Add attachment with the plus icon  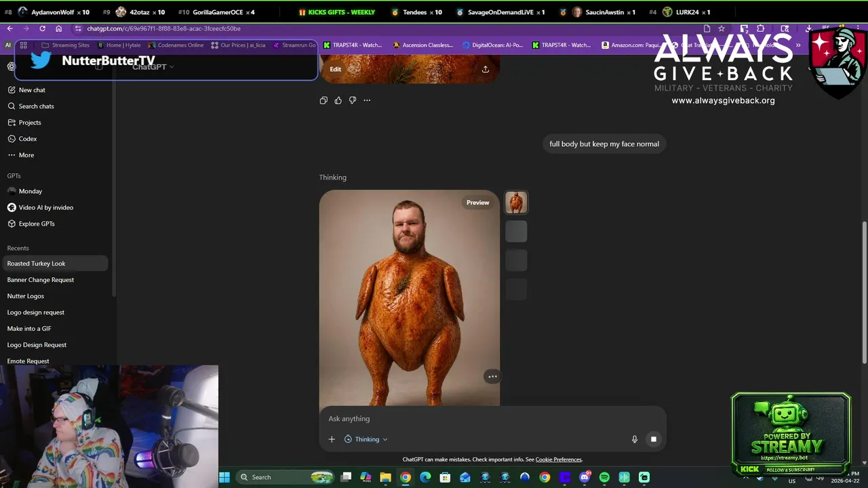332,439
